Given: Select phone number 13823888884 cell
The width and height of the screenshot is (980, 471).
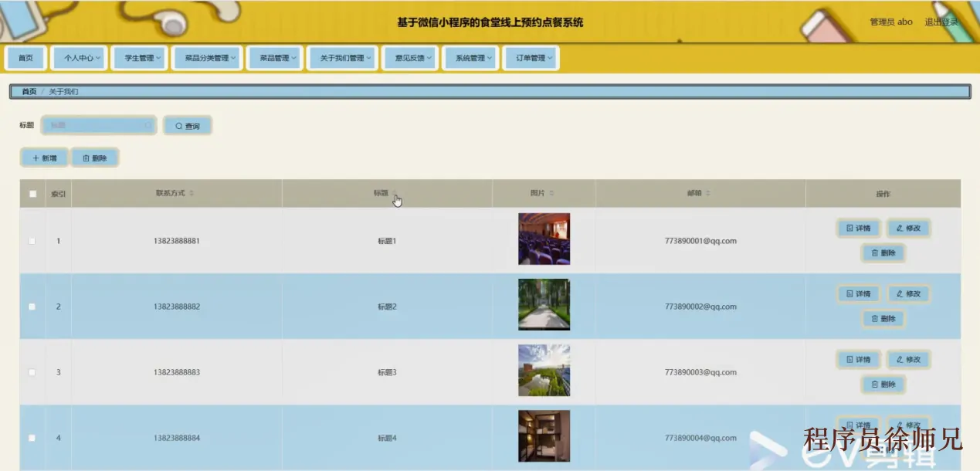Looking at the screenshot, I should tap(177, 438).
